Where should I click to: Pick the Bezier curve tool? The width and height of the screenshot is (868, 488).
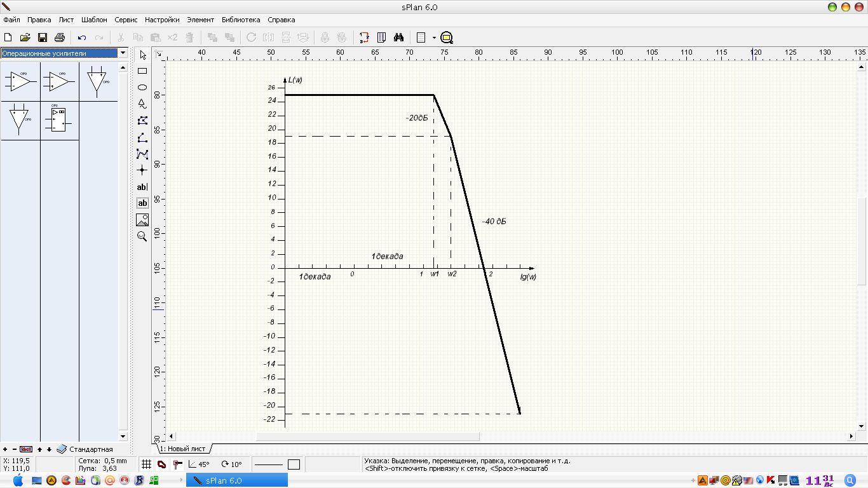click(142, 154)
